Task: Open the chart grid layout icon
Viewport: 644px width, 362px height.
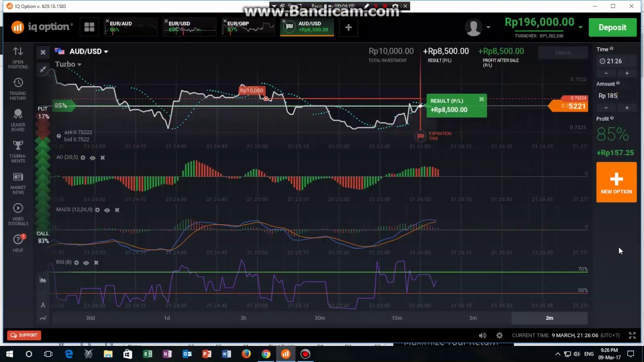Action: 90,27
